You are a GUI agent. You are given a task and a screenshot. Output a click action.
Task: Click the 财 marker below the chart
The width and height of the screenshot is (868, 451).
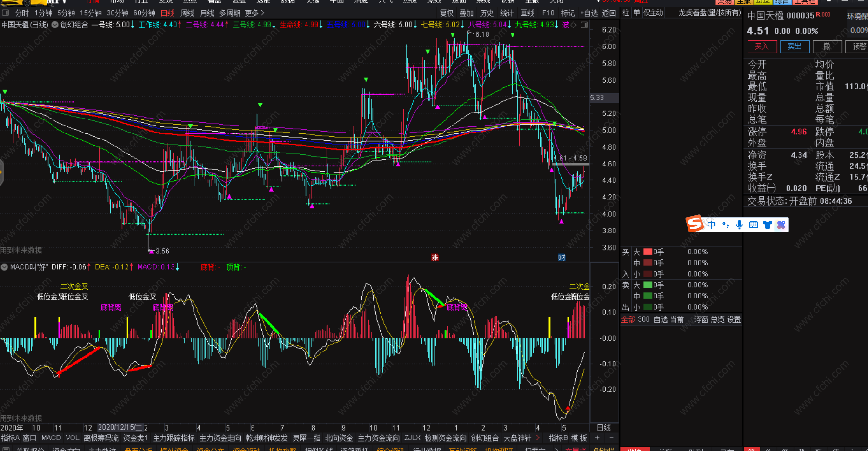562,258
